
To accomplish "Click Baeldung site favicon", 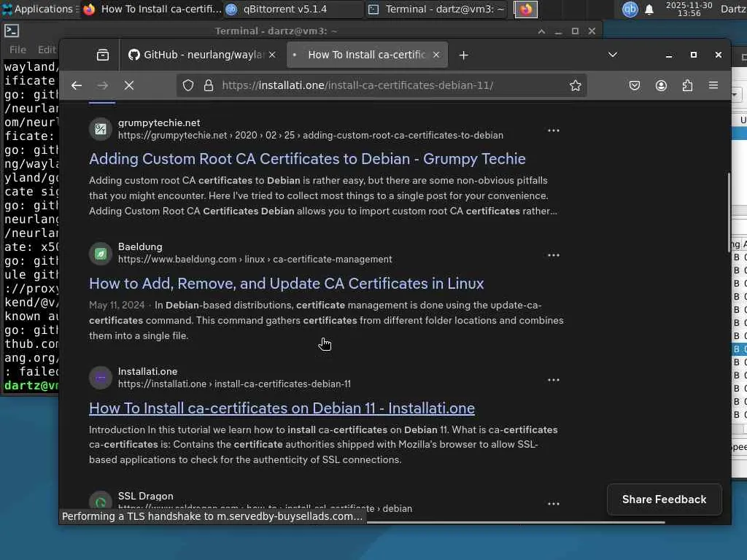I will [x=101, y=254].
